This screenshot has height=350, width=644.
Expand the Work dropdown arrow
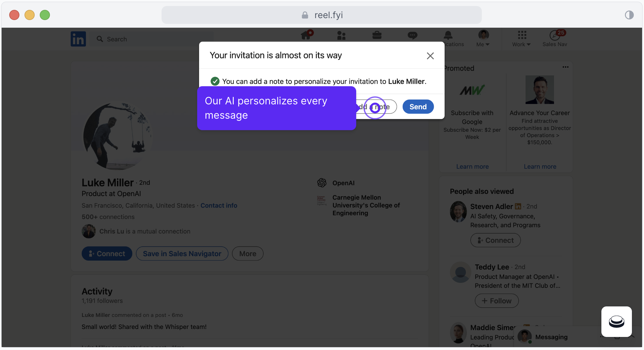pos(529,45)
